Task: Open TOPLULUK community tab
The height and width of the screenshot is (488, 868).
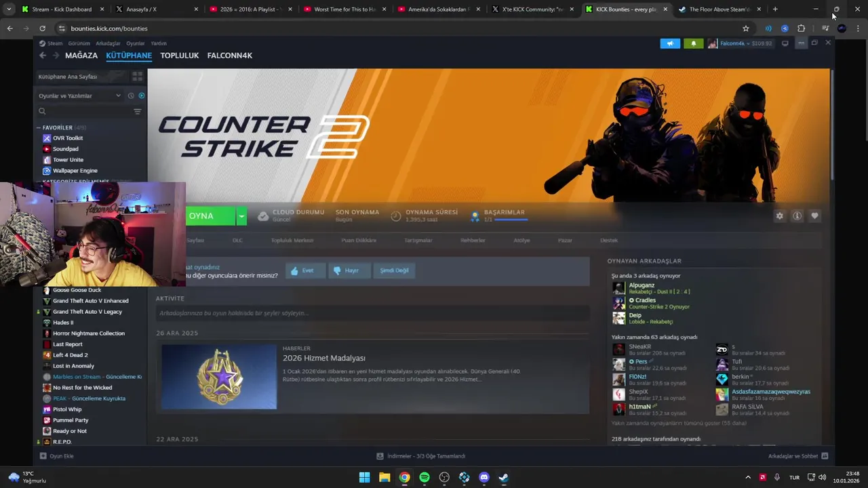Action: point(180,56)
